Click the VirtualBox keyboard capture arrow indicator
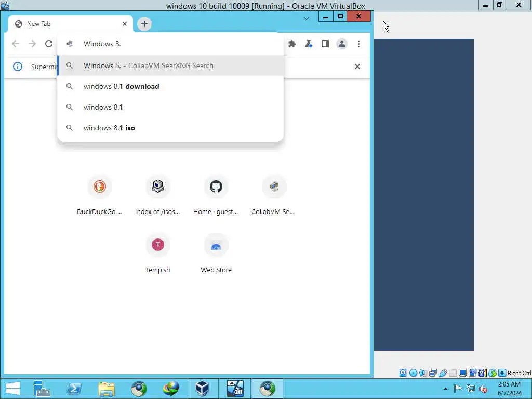The width and height of the screenshot is (532, 399). pos(502,373)
